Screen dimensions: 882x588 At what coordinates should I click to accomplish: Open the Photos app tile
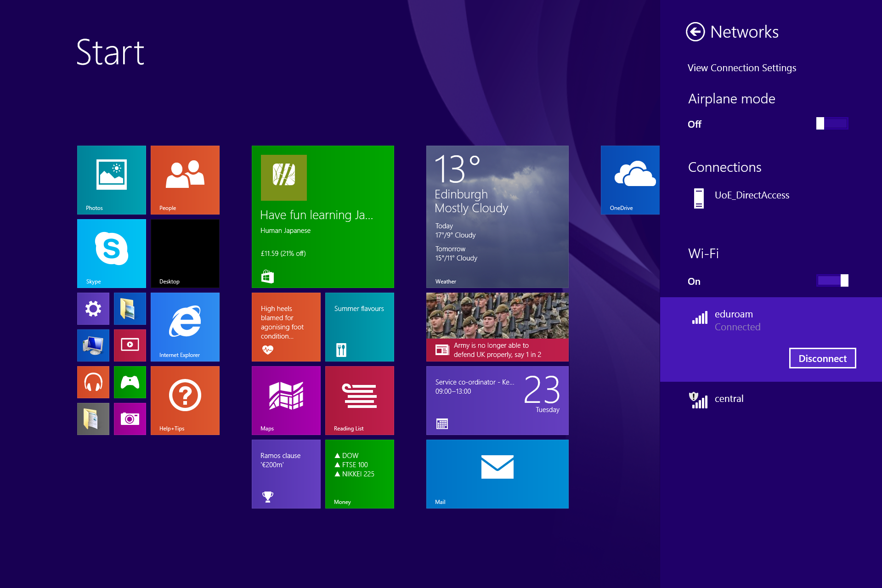coord(113,179)
